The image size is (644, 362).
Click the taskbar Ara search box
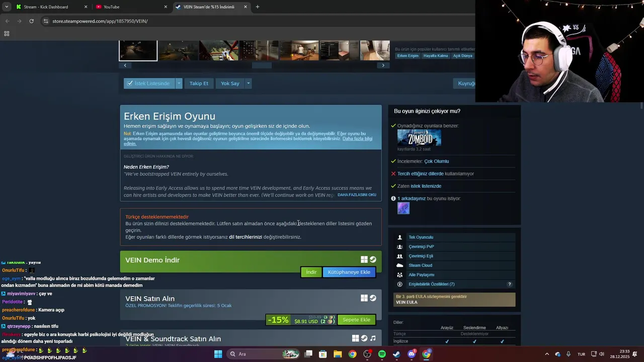point(264,354)
